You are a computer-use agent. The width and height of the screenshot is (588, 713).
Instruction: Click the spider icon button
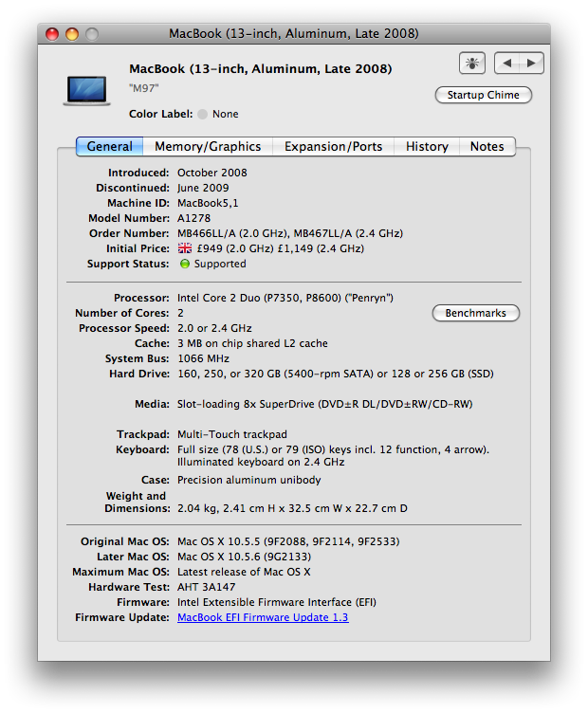click(x=472, y=63)
